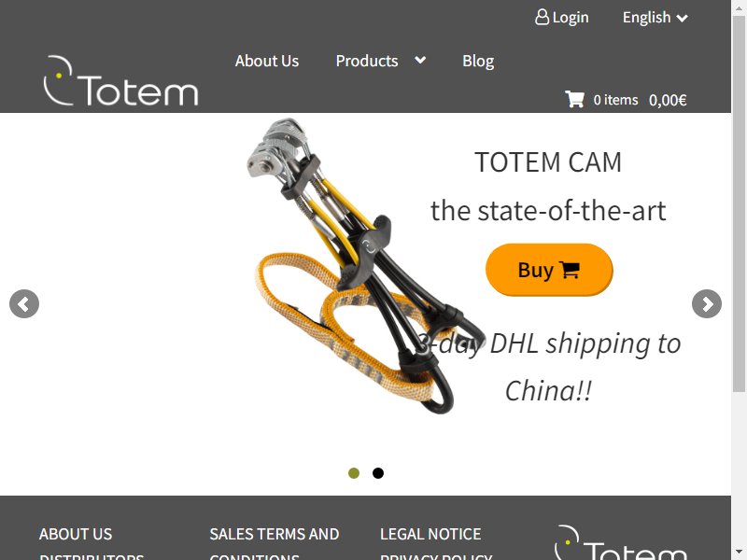747x560 pixels.
Task: Expand the Products menu chevron
Action: (x=420, y=60)
